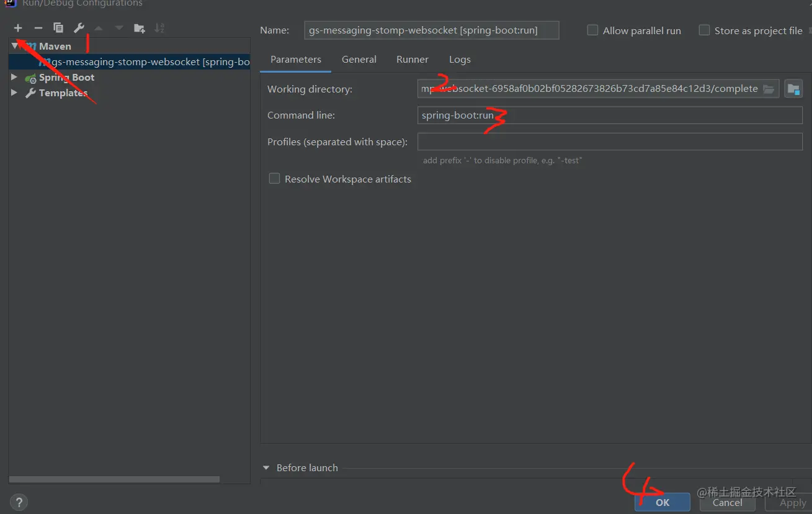812x514 pixels.
Task: Switch to the Parameters tab
Action: point(296,60)
